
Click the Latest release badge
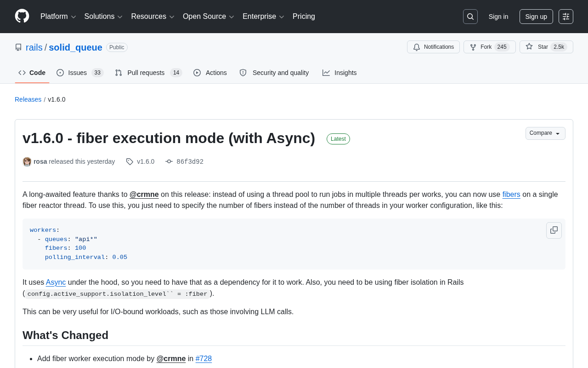[338, 139]
